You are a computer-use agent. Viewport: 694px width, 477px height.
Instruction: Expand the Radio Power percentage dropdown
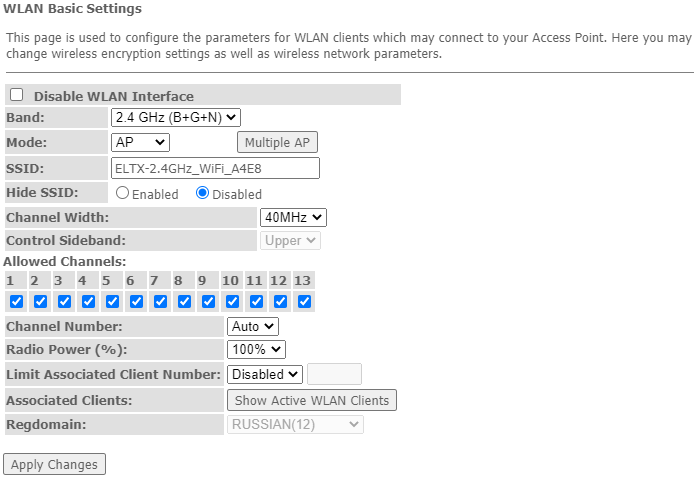(x=257, y=349)
